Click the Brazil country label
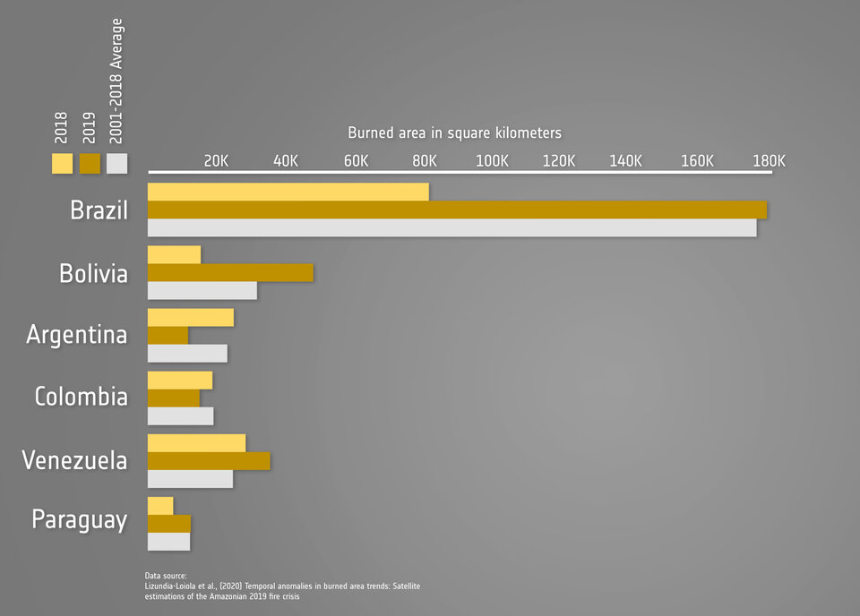Image resolution: width=860 pixels, height=616 pixels. tap(99, 210)
